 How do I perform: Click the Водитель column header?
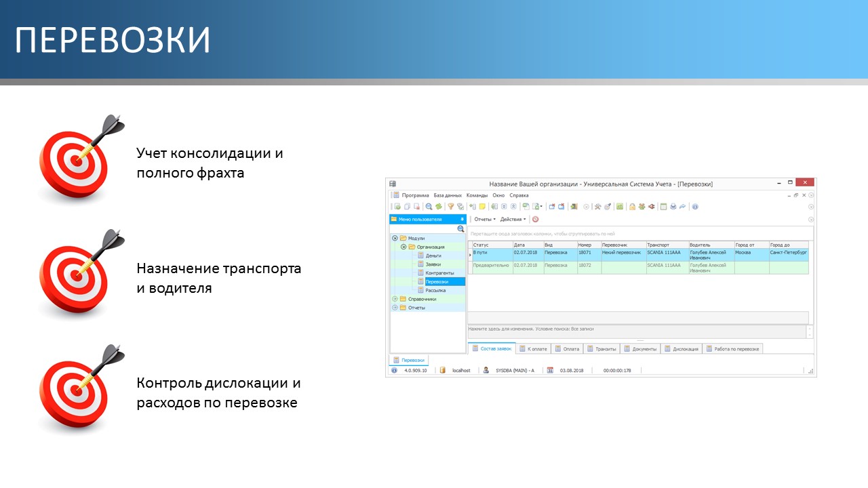[x=711, y=245]
